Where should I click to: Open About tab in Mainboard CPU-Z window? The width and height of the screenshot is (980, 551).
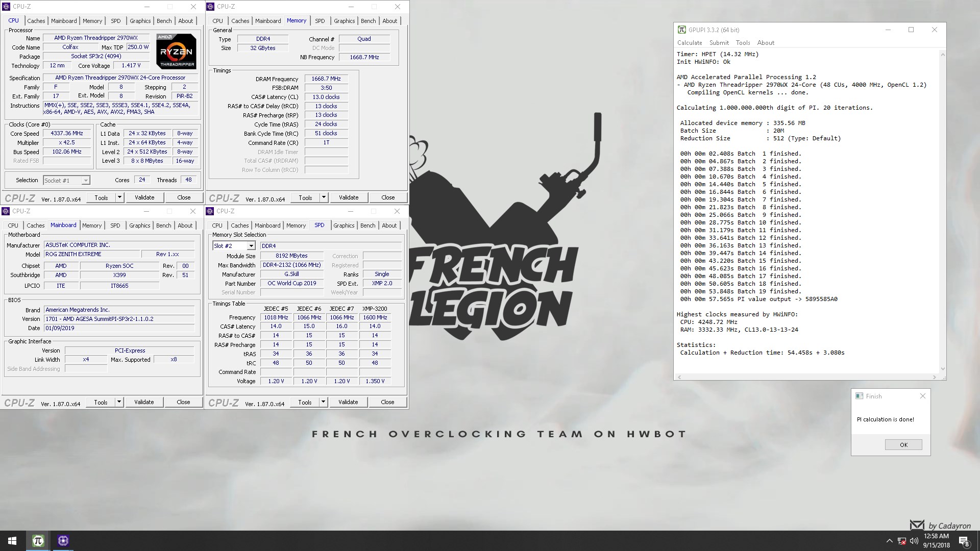[x=185, y=226]
